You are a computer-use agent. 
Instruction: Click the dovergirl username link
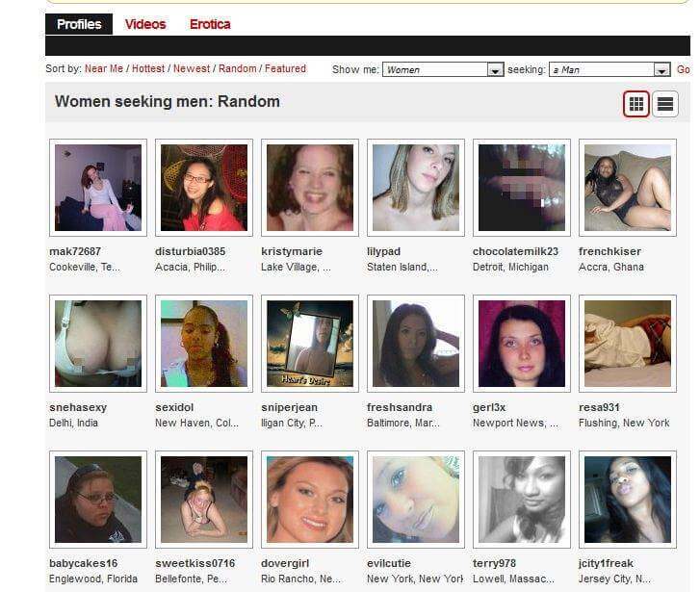click(285, 563)
